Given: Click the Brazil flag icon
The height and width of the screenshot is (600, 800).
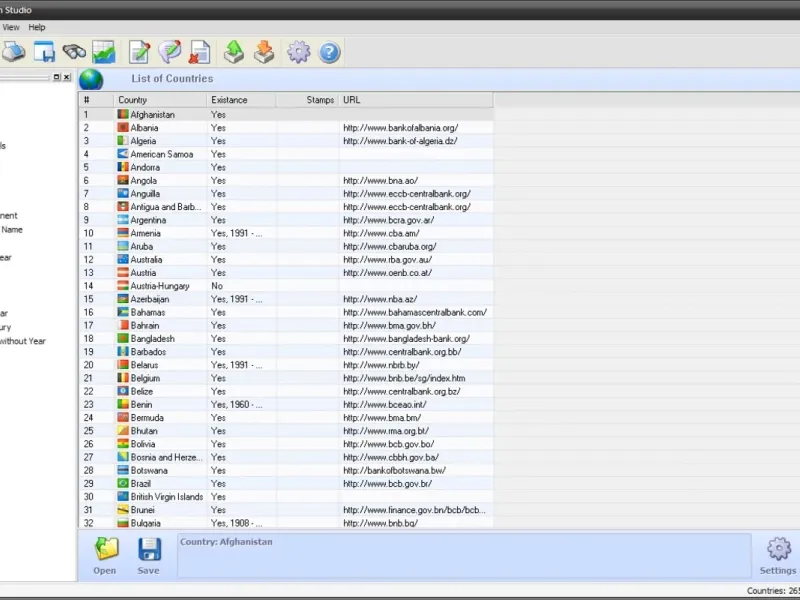Looking at the screenshot, I should (123, 483).
